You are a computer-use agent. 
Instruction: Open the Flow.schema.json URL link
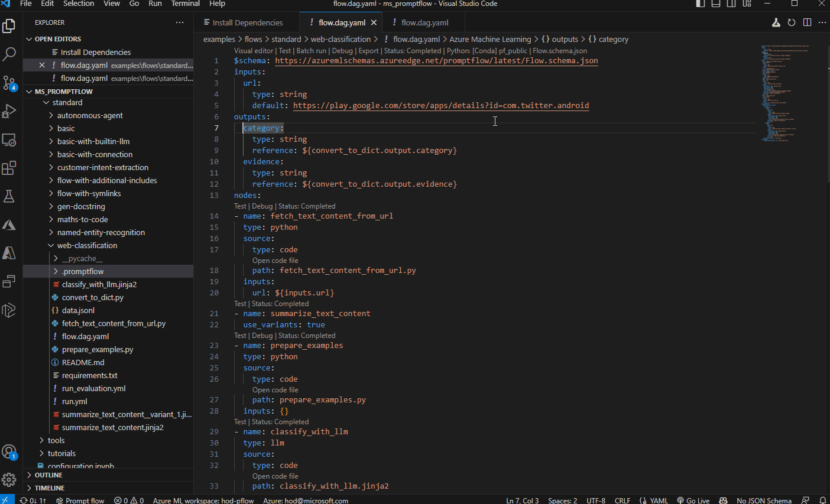(436, 60)
